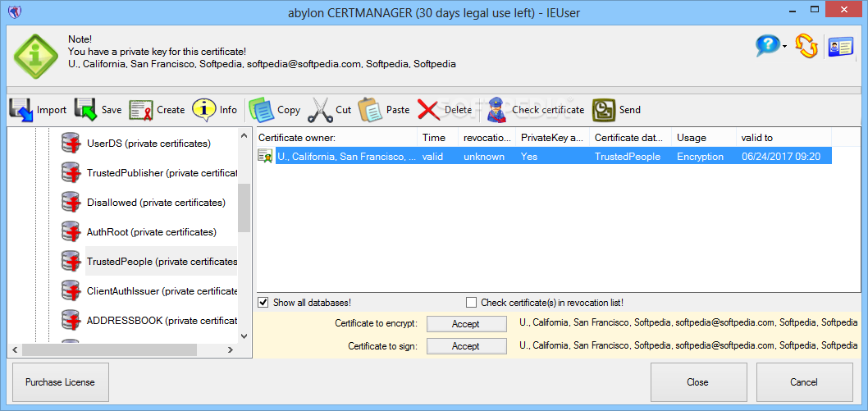Select ClientAuthIssuer (private certificates) item

162,291
